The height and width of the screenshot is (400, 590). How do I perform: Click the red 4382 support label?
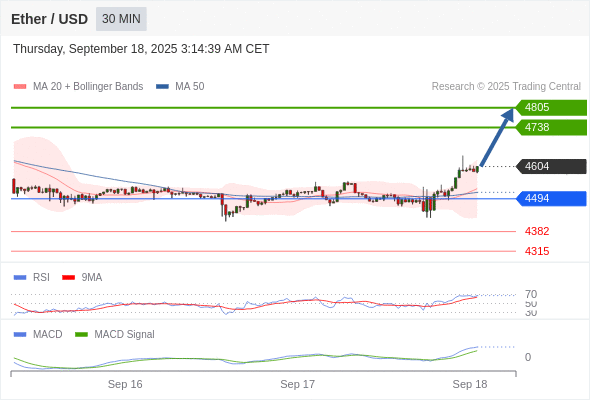pos(537,231)
